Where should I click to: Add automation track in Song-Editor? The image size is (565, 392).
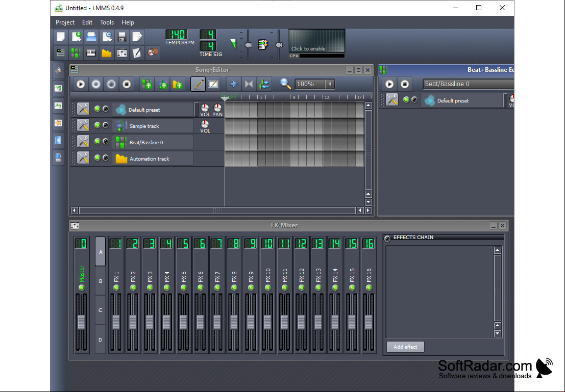click(178, 84)
